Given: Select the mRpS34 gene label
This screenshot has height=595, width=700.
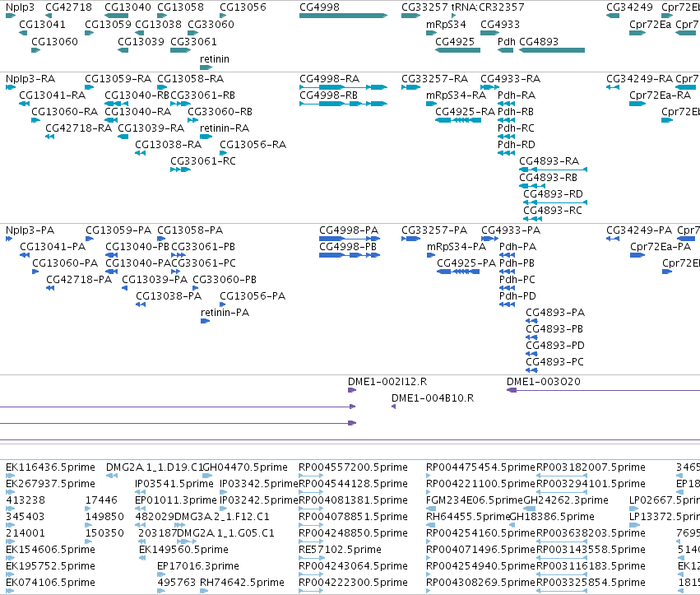Looking at the screenshot, I should click(x=446, y=24).
